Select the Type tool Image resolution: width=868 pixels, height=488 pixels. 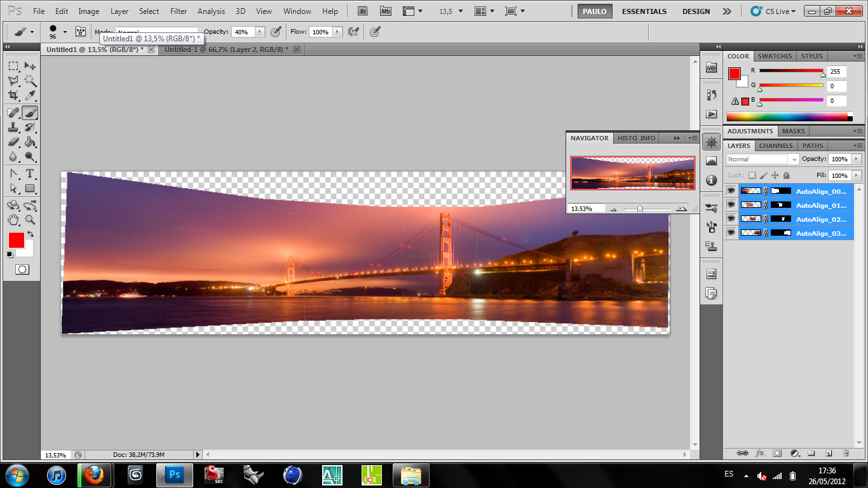[30, 173]
